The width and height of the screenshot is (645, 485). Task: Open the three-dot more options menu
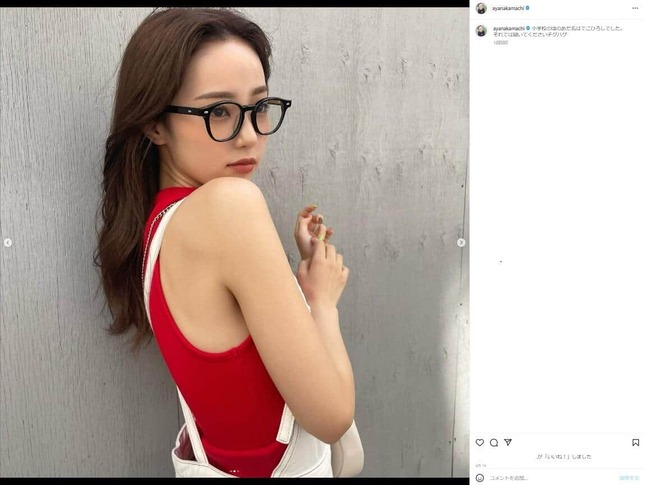[635, 8]
